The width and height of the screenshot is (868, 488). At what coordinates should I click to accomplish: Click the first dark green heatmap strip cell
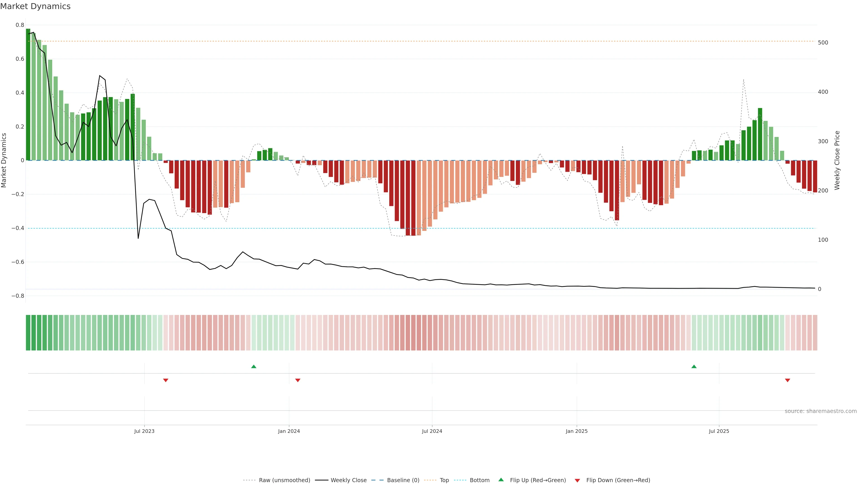[28, 332]
